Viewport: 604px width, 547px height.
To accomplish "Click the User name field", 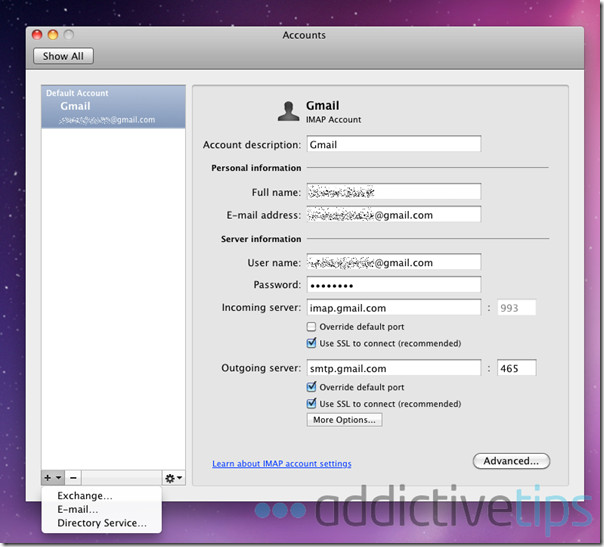I will click(x=394, y=262).
